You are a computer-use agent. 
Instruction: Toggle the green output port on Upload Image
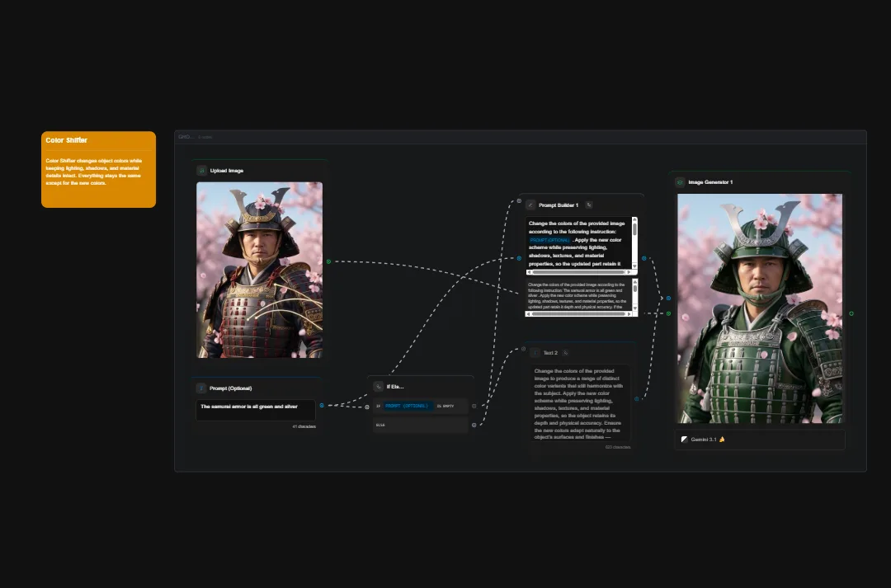click(329, 261)
